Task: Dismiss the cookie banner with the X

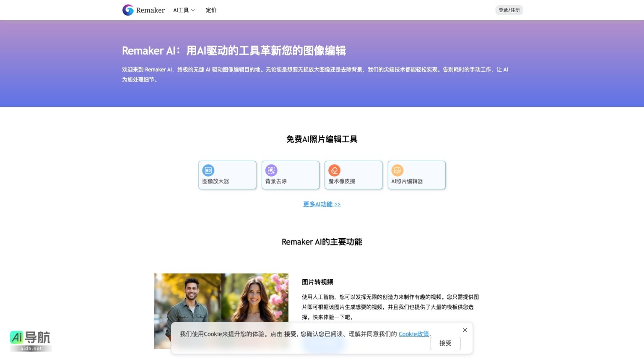Action: (x=465, y=330)
